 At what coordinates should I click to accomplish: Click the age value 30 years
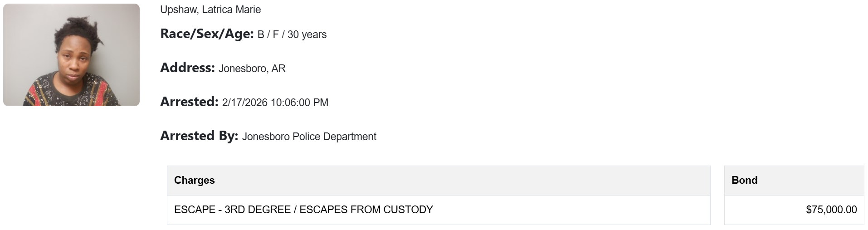(307, 35)
